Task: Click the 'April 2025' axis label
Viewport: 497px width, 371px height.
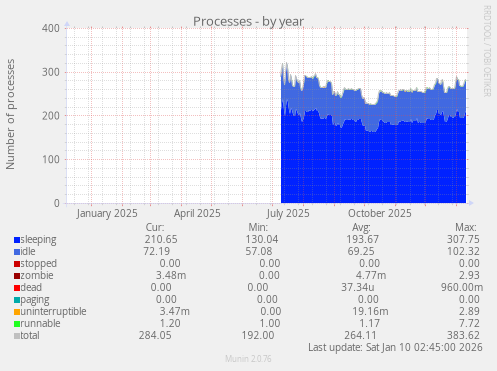Action: pyautogui.click(x=197, y=213)
